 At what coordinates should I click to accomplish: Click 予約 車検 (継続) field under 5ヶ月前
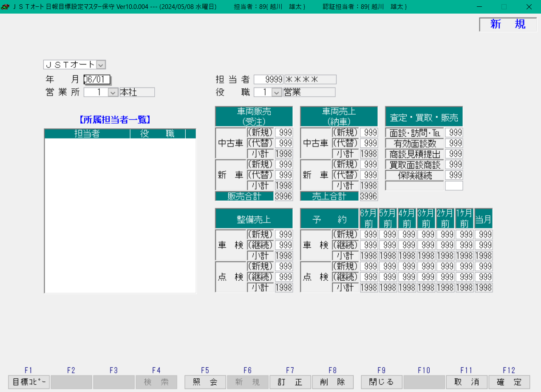(388, 245)
